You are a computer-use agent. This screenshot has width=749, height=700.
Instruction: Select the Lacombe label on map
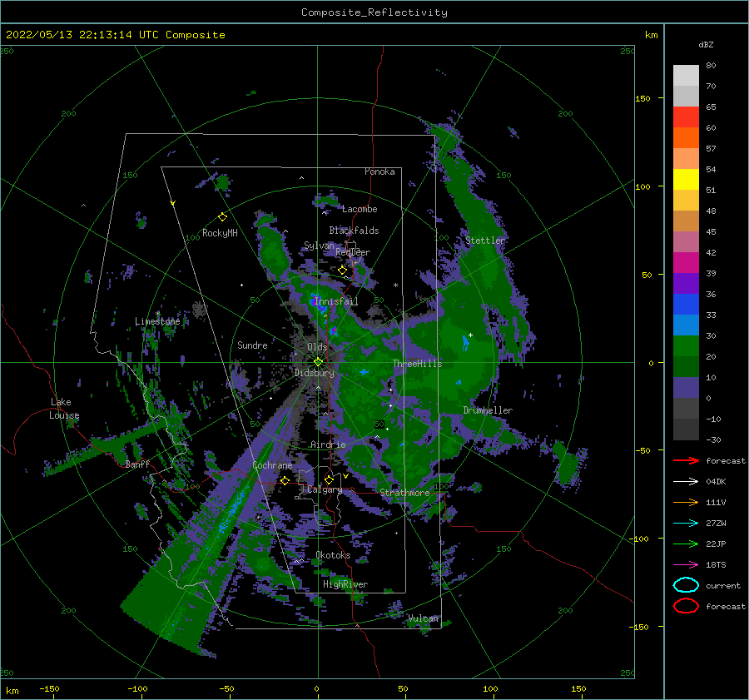(x=360, y=209)
